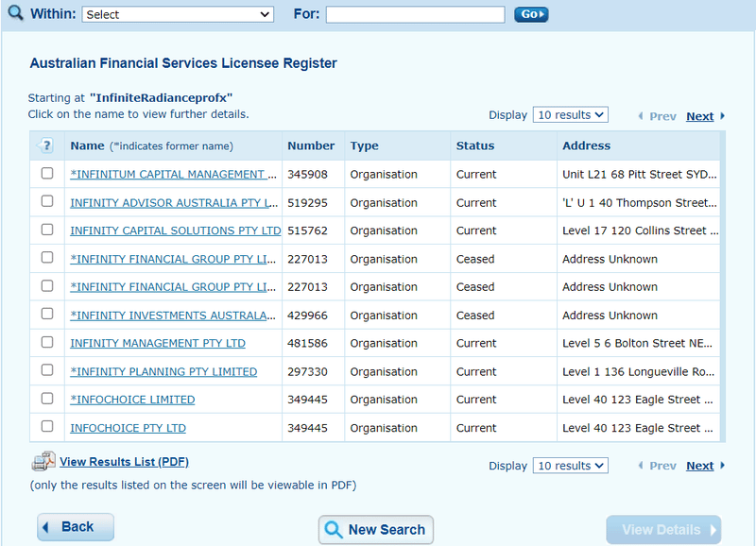Tick the INFINITY PLANNING PTY LIMITED checkbox
This screenshot has height=546, width=756.
coord(47,370)
